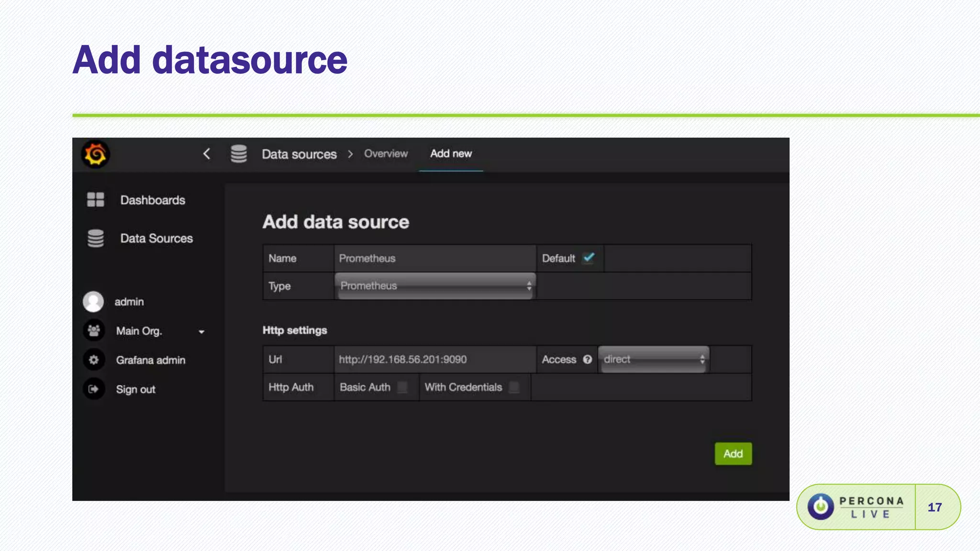Click the Data Sources sidebar stack icon
Screen dimensions: 980x551
click(96, 238)
